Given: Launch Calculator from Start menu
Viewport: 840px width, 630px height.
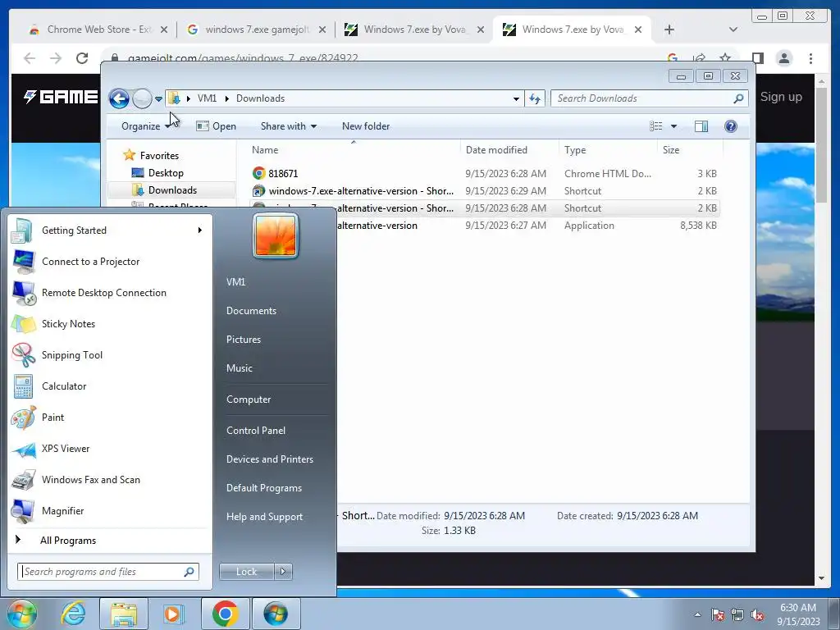Looking at the screenshot, I should pos(109,386).
